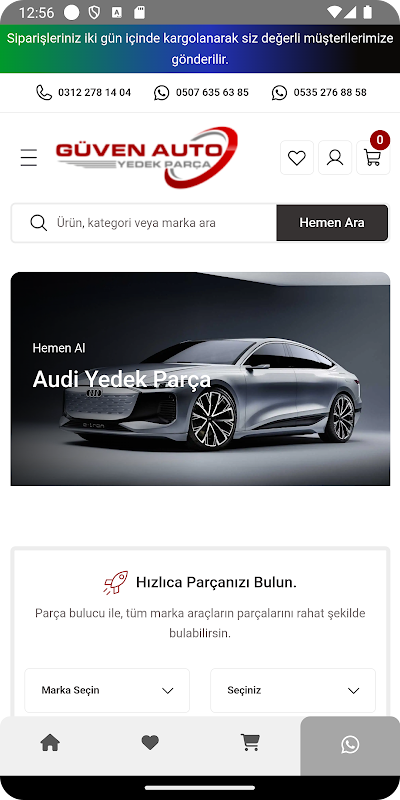
Task: Open cart icon in bottom bar
Action: (x=250, y=742)
